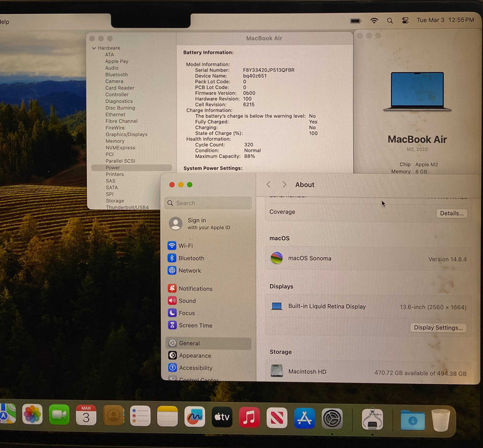The image size is (483, 448).
Task: Open Control Center in menu bar
Action: (x=405, y=20)
